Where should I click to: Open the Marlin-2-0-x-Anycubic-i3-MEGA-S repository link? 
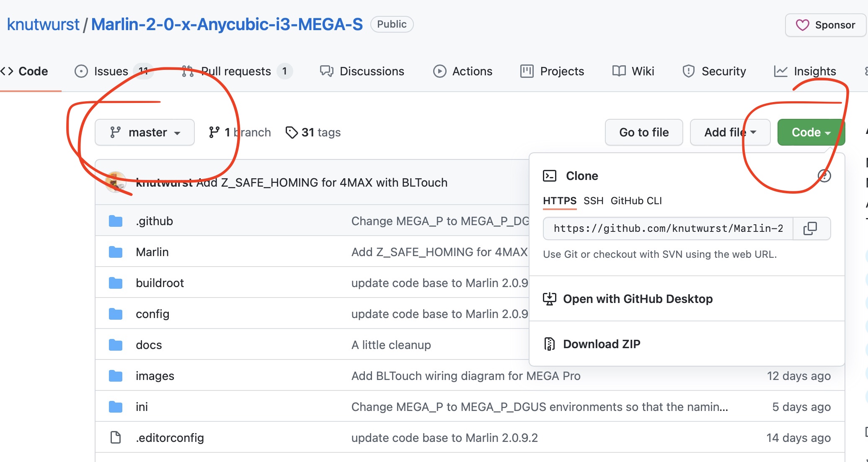(x=227, y=24)
